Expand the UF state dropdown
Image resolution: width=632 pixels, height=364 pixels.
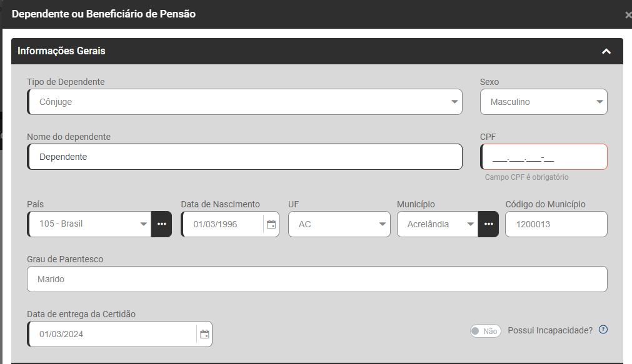383,224
